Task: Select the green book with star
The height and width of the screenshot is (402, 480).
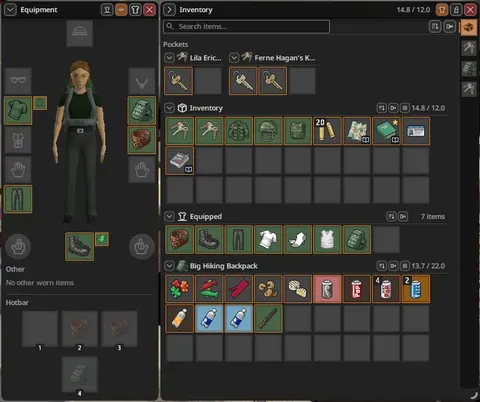Action: pyautogui.click(x=386, y=131)
